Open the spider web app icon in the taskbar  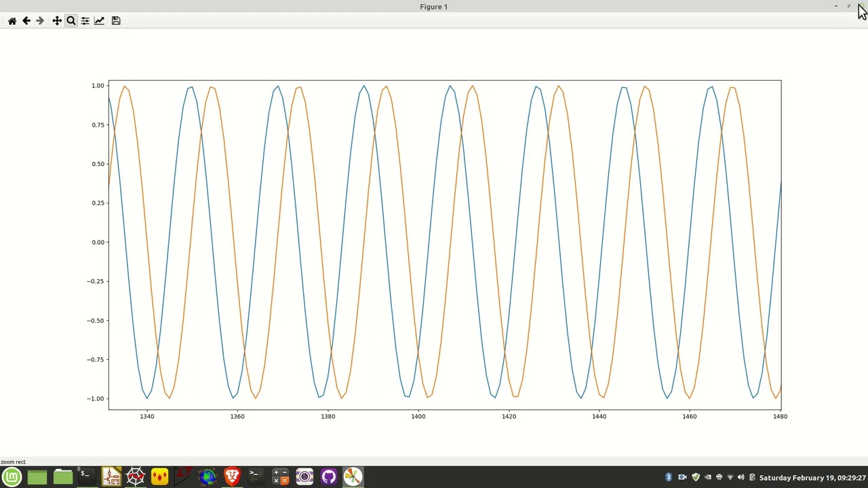point(136,477)
